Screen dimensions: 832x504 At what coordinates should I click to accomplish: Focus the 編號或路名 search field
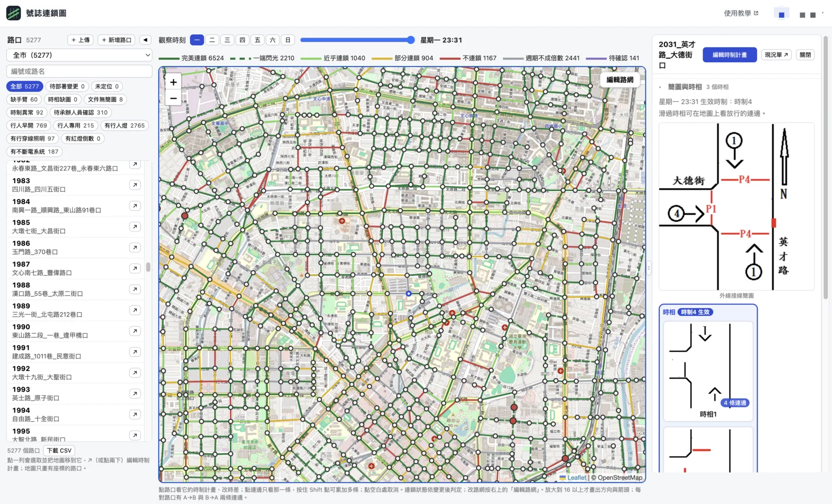79,71
